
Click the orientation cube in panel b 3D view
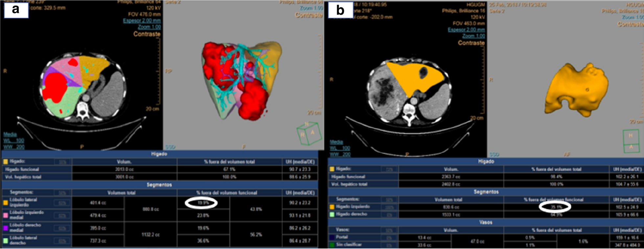[x=631, y=141]
